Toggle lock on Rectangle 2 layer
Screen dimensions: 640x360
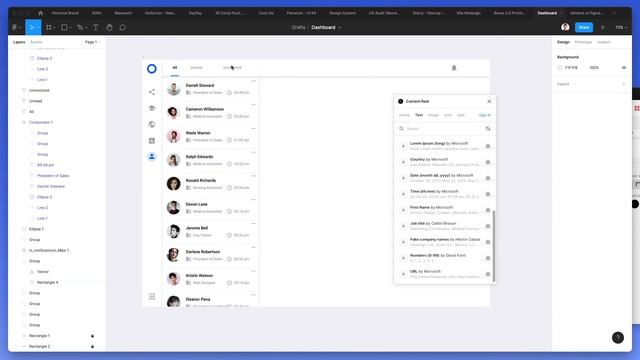92,346
